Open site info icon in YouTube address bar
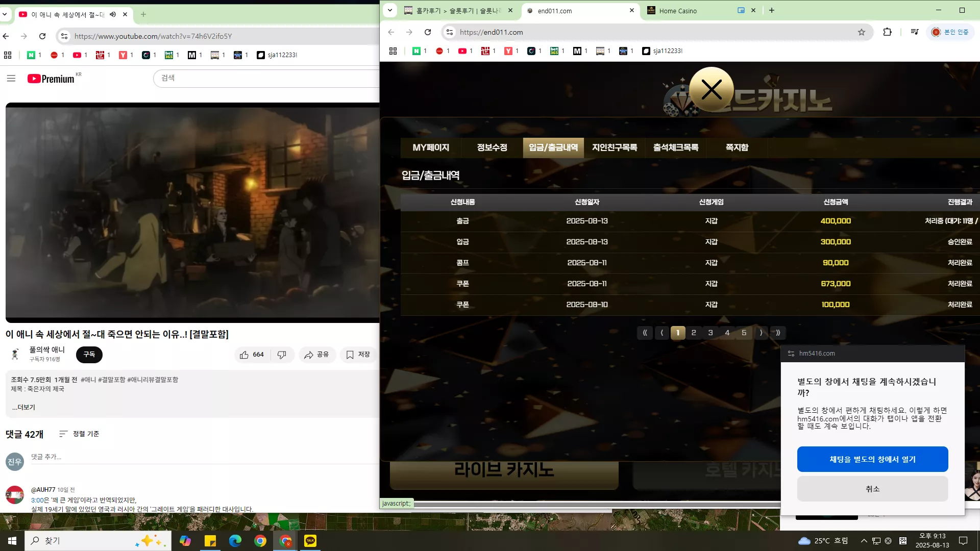Screen dimensions: 980x551 [x=64, y=36]
